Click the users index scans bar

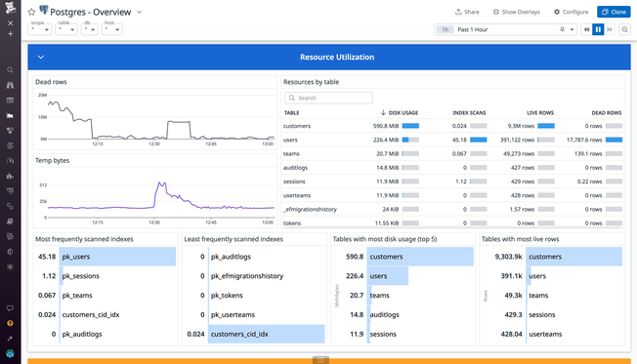click(x=478, y=140)
